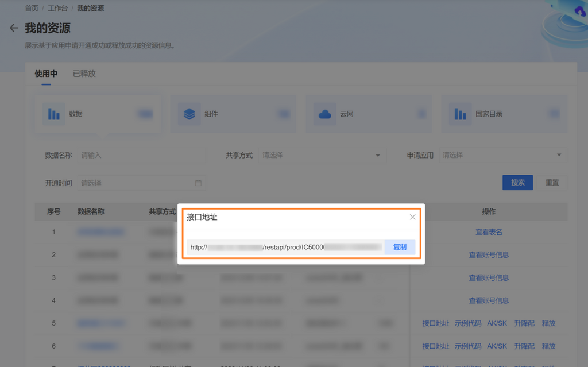Click 释放 in row 6

(x=548, y=346)
